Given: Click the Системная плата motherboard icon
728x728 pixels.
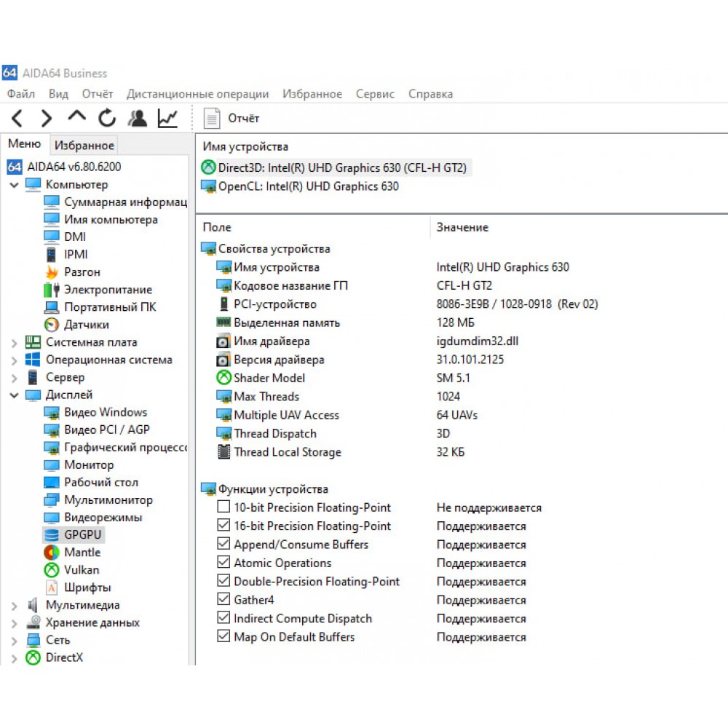Looking at the screenshot, I should [x=33, y=342].
